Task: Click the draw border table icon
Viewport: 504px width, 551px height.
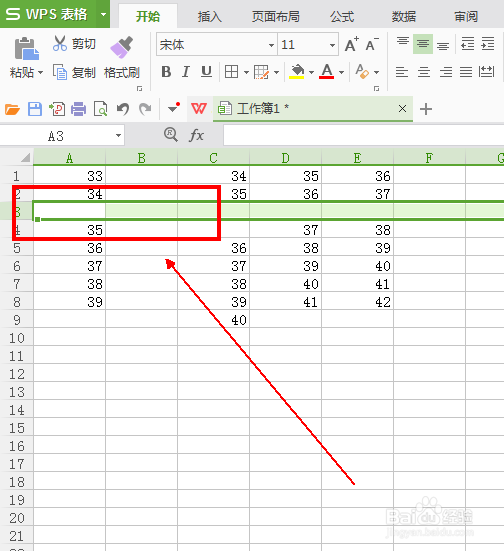Action: pyautogui.click(x=261, y=72)
